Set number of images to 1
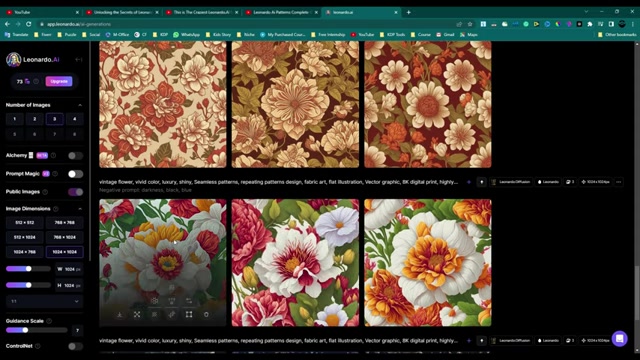Viewport: 640px width, 360px height. click(x=14, y=119)
